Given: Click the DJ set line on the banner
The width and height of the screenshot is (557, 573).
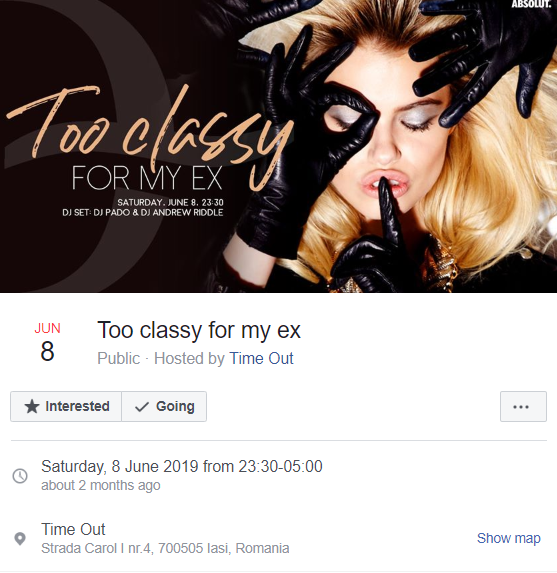Looking at the screenshot, I should tap(143, 212).
